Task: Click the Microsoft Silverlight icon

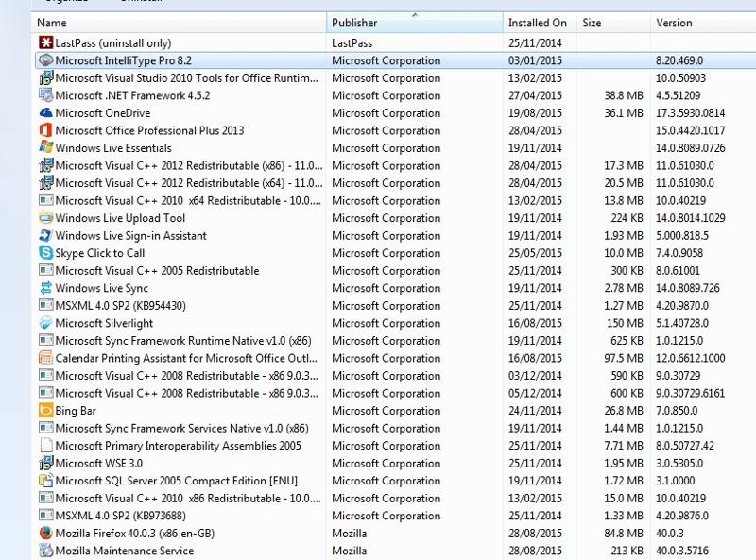Action: (45, 323)
